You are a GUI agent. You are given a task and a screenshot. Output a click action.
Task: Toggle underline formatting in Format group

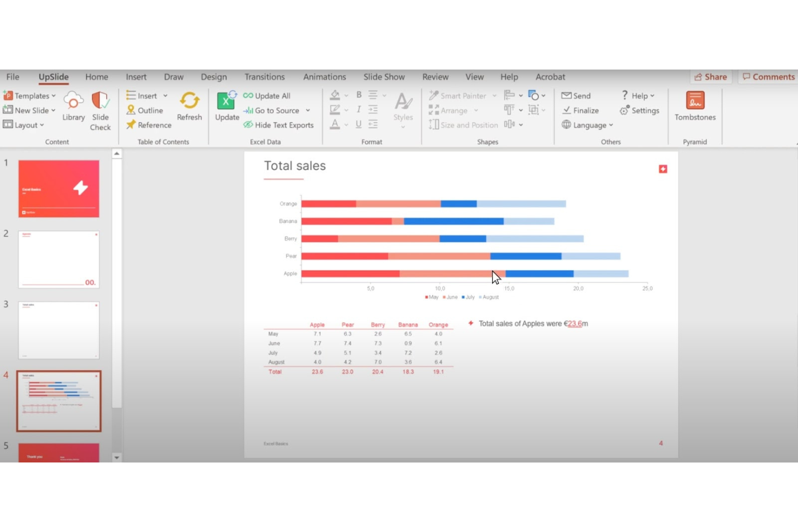[358, 123]
